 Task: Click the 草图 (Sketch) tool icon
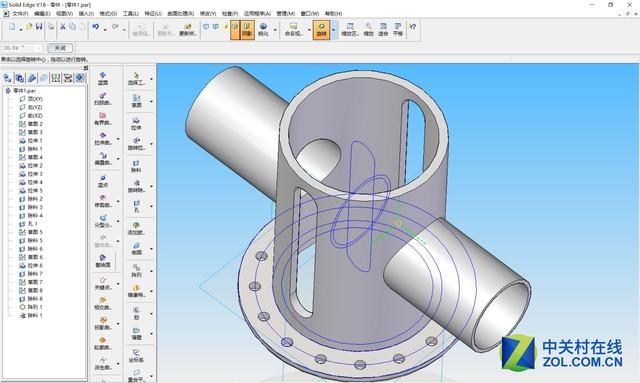[136, 101]
